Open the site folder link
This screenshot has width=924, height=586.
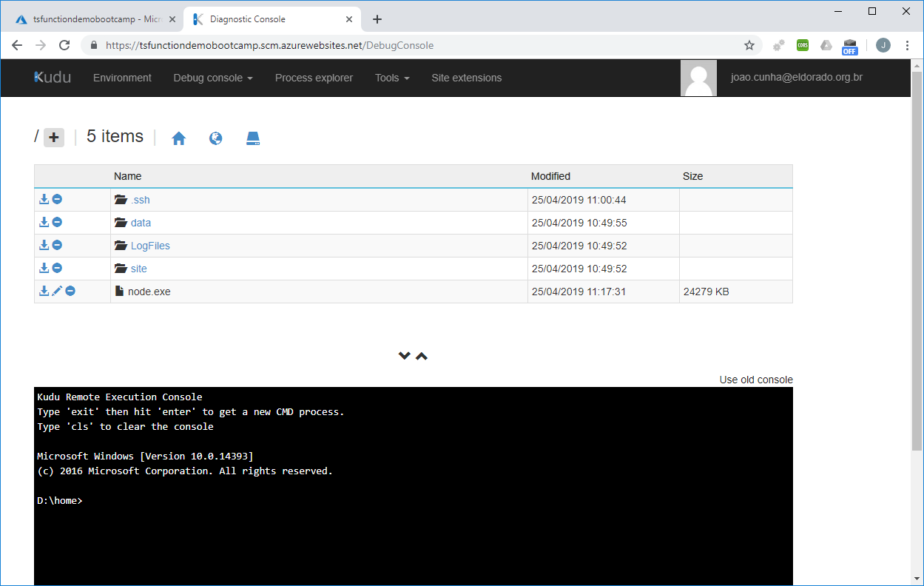[138, 269]
